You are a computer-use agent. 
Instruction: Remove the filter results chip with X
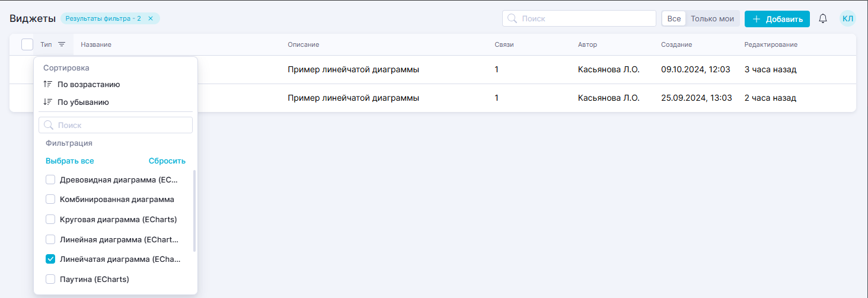tap(151, 18)
